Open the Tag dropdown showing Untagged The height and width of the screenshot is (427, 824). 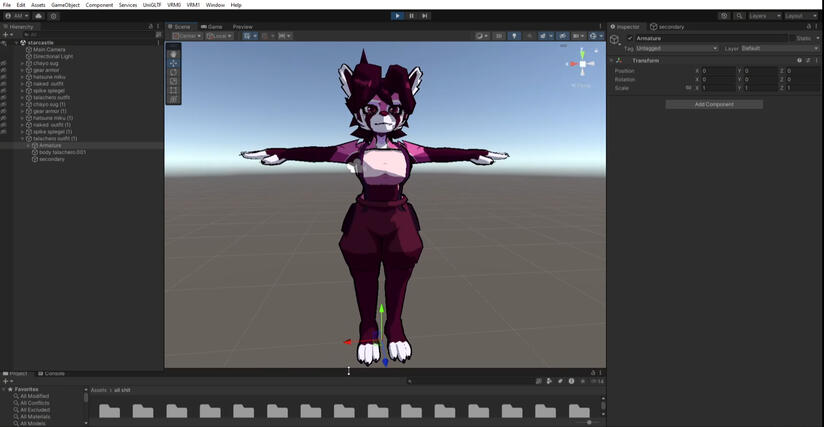click(x=676, y=48)
